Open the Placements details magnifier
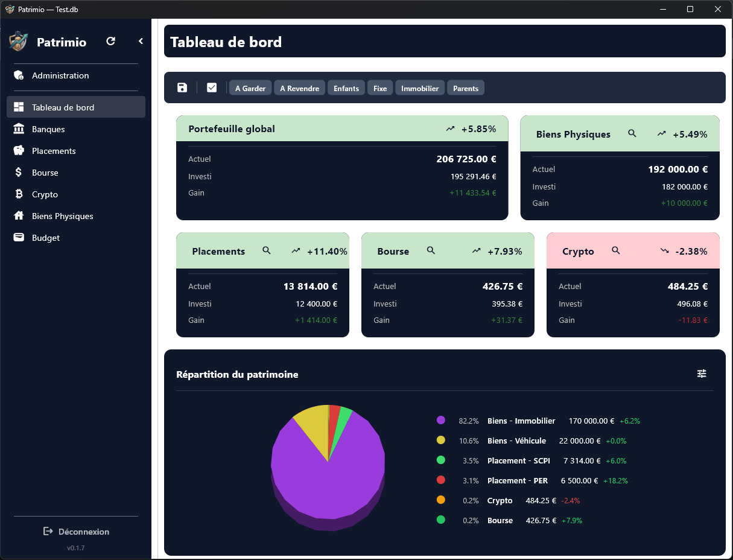The height and width of the screenshot is (560, 733). tap(267, 250)
